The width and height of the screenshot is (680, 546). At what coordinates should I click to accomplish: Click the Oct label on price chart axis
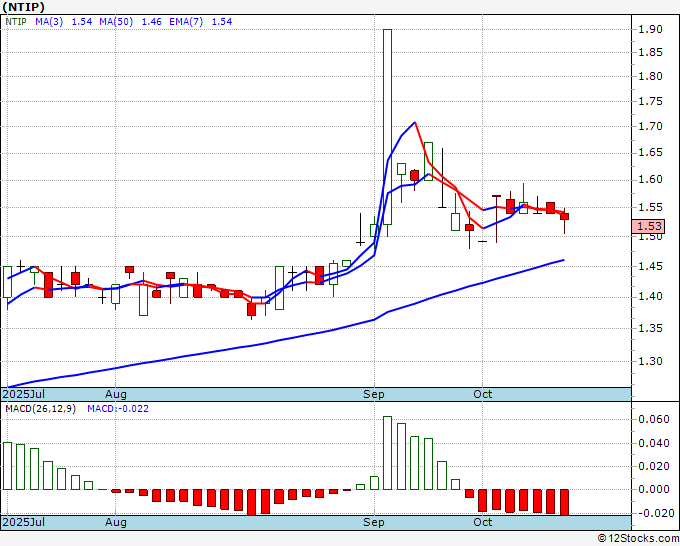click(x=482, y=394)
